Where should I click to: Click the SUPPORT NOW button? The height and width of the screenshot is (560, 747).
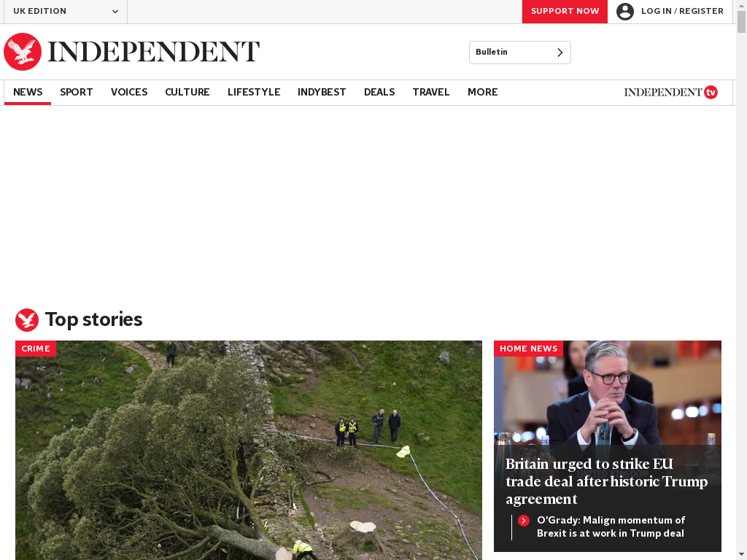point(565,12)
